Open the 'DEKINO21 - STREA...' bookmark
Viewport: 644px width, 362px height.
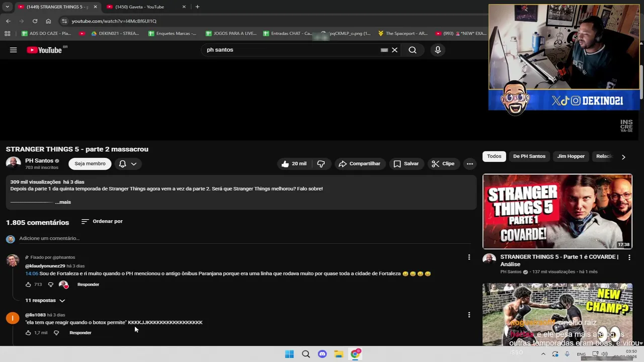tap(115, 34)
